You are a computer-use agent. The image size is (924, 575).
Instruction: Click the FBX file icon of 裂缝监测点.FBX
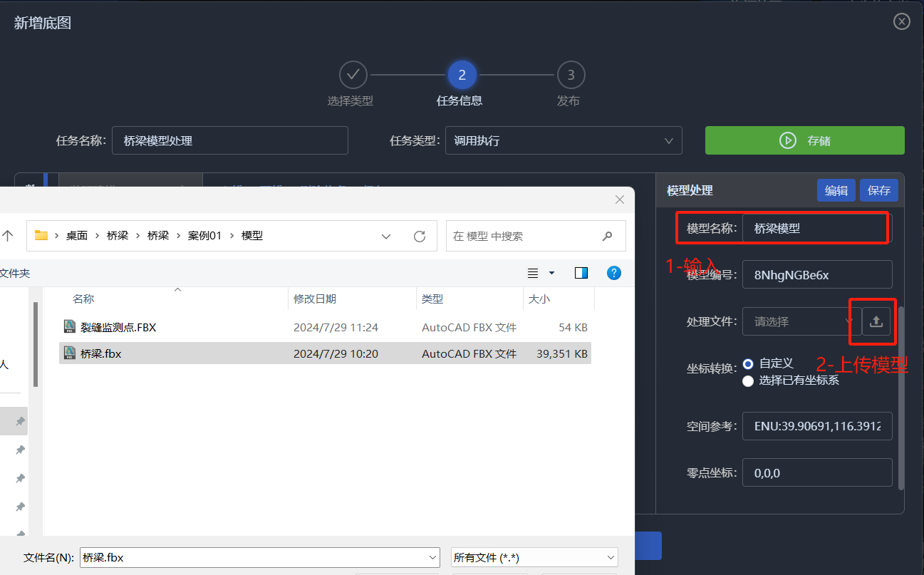70,327
